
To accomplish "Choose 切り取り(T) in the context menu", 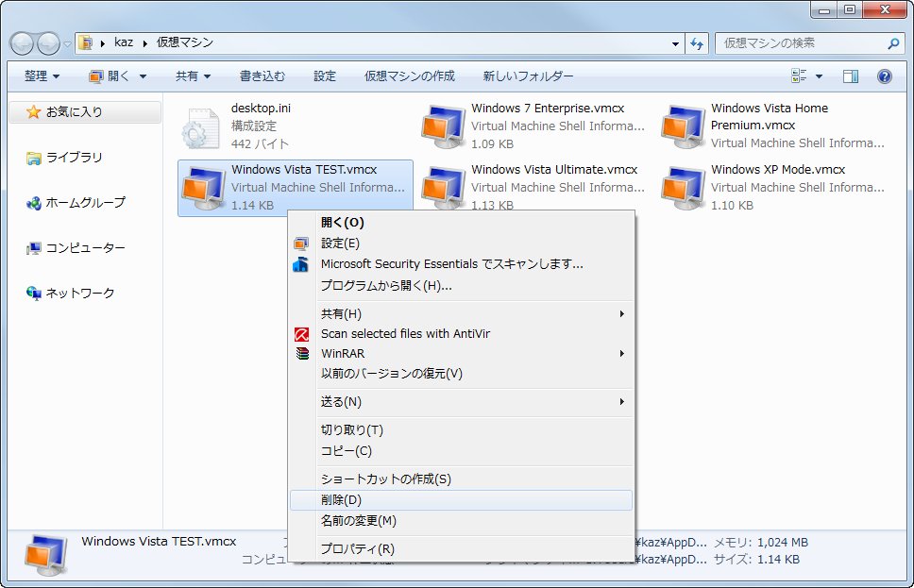I will tap(461, 430).
